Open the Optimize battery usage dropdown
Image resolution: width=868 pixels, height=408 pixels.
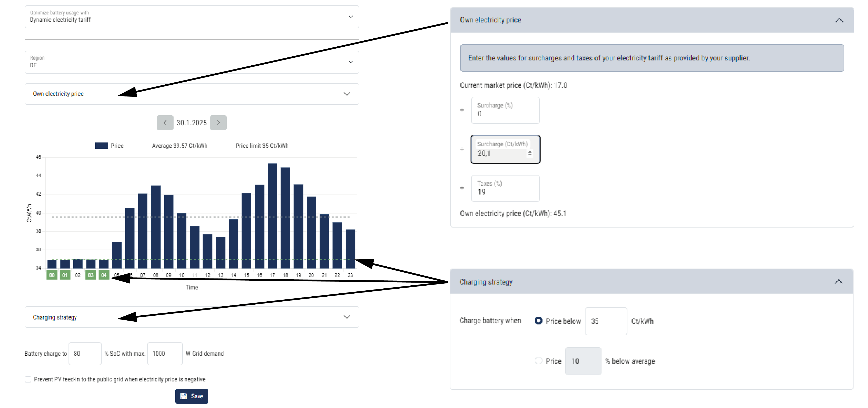tap(192, 17)
